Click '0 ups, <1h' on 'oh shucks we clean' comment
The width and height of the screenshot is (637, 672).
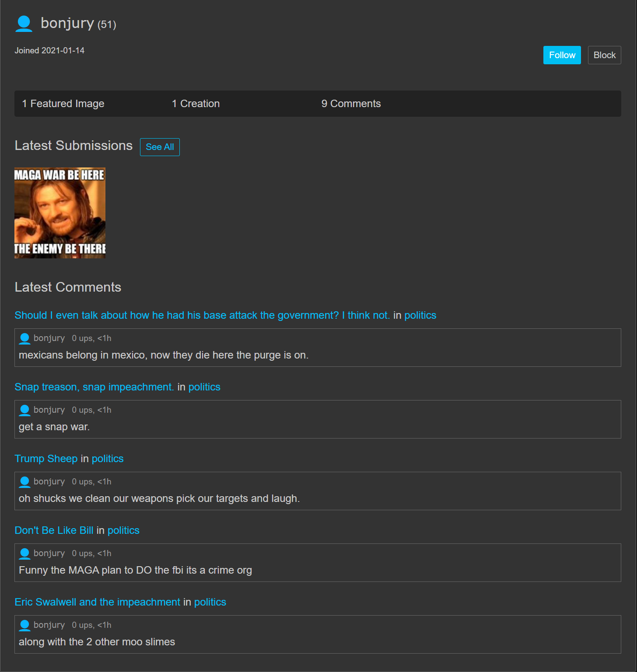[x=91, y=482]
